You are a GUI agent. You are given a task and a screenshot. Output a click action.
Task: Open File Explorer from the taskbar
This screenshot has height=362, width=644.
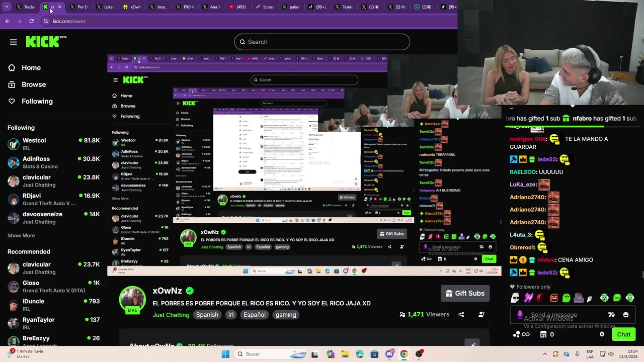345,354
